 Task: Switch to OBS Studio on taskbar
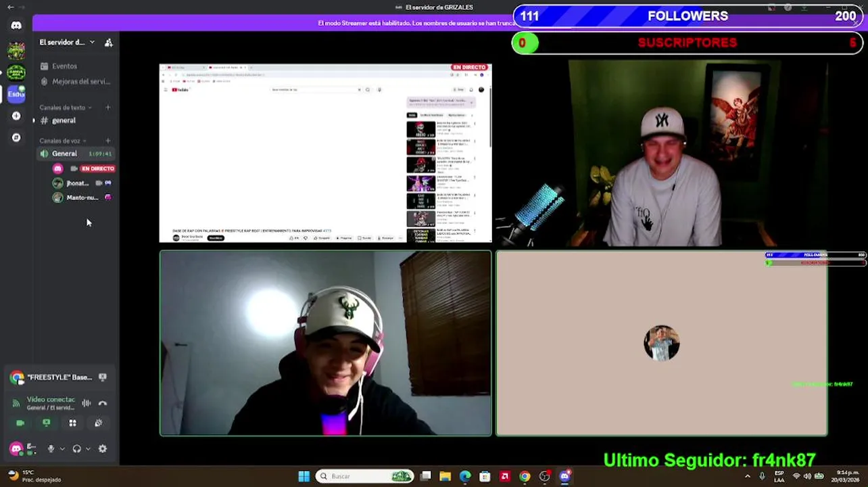tap(545, 476)
